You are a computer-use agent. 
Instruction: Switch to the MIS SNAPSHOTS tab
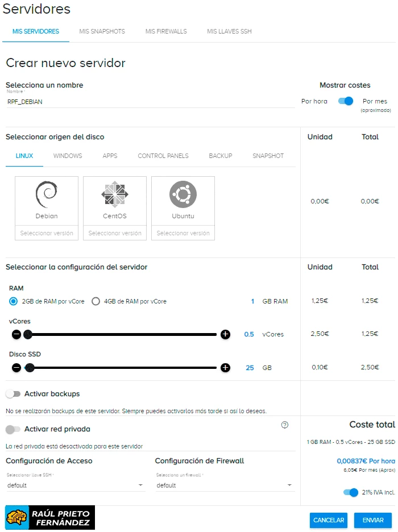pyautogui.click(x=102, y=32)
